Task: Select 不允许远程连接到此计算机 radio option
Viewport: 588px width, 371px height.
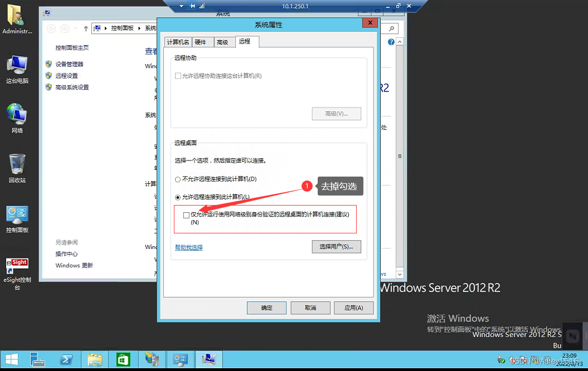Action: click(x=178, y=179)
